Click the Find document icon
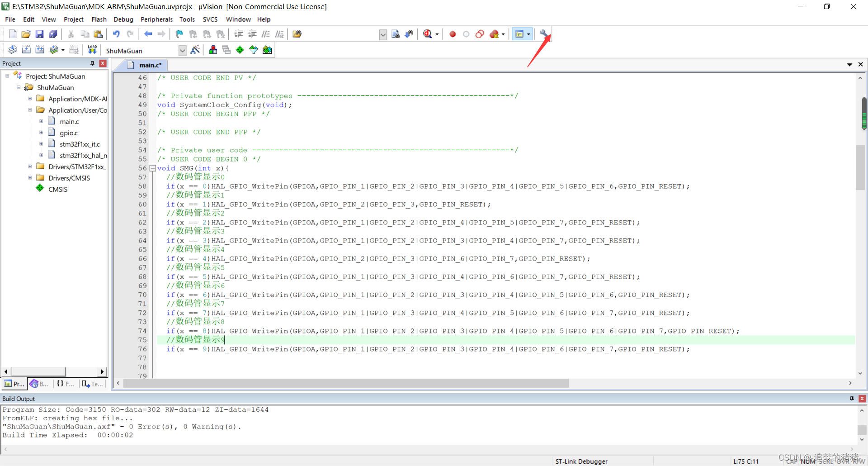 (396, 34)
